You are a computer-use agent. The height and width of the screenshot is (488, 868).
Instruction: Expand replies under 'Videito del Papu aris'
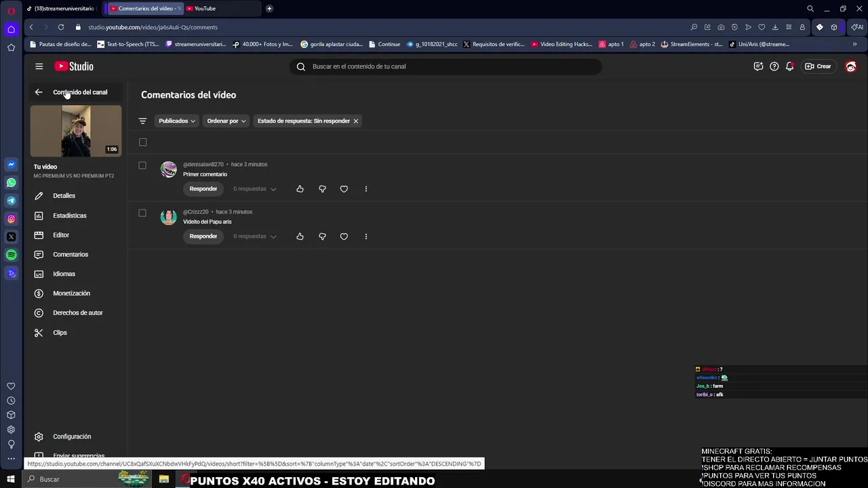pos(255,237)
